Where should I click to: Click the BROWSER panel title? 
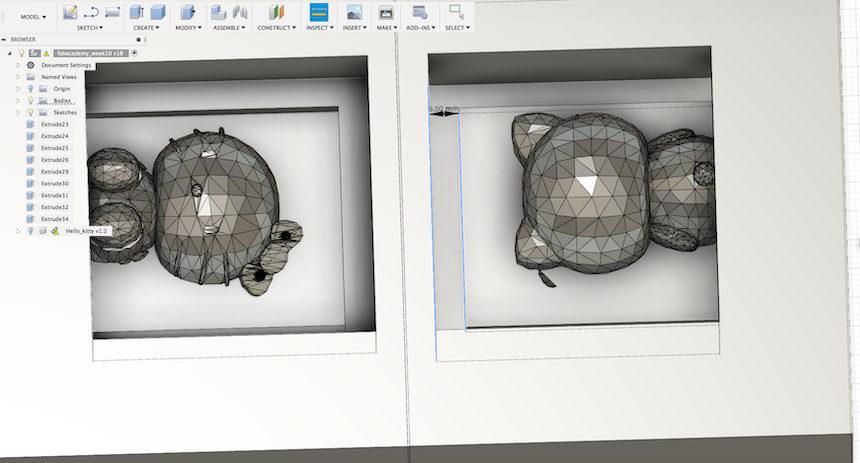pos(23,39)
